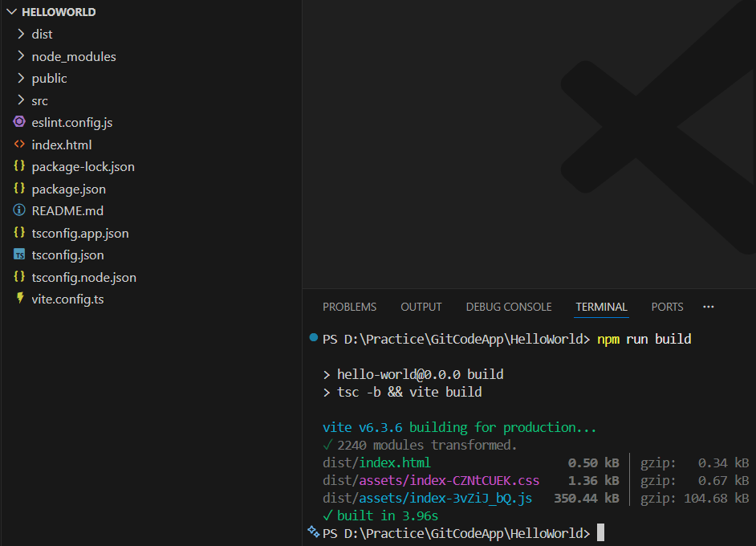The width and height of the screenshot is (756, 546).
Task: Open the PORTS tab
Action: [x=667, y=307]
